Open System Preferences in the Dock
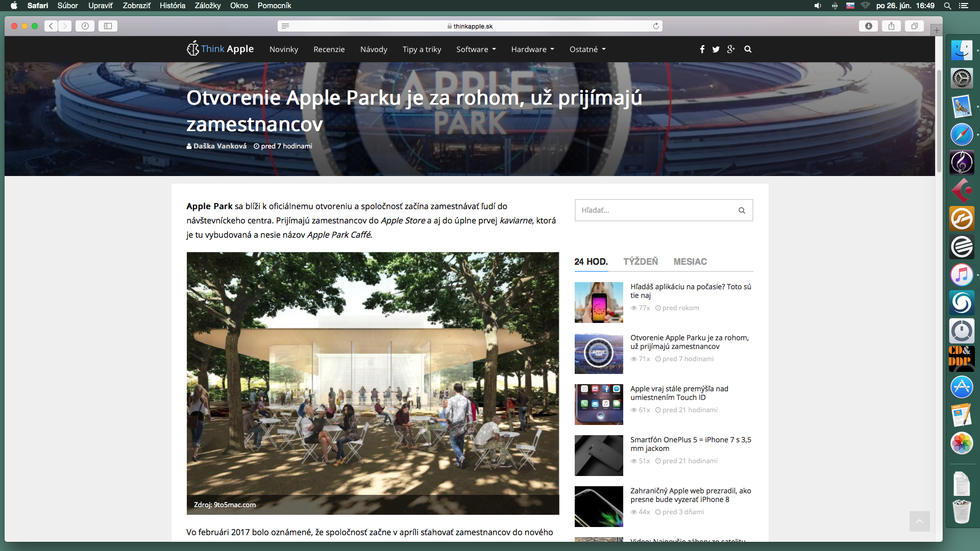This screenshot has width=980, height=551. click(x=962, y=79)
